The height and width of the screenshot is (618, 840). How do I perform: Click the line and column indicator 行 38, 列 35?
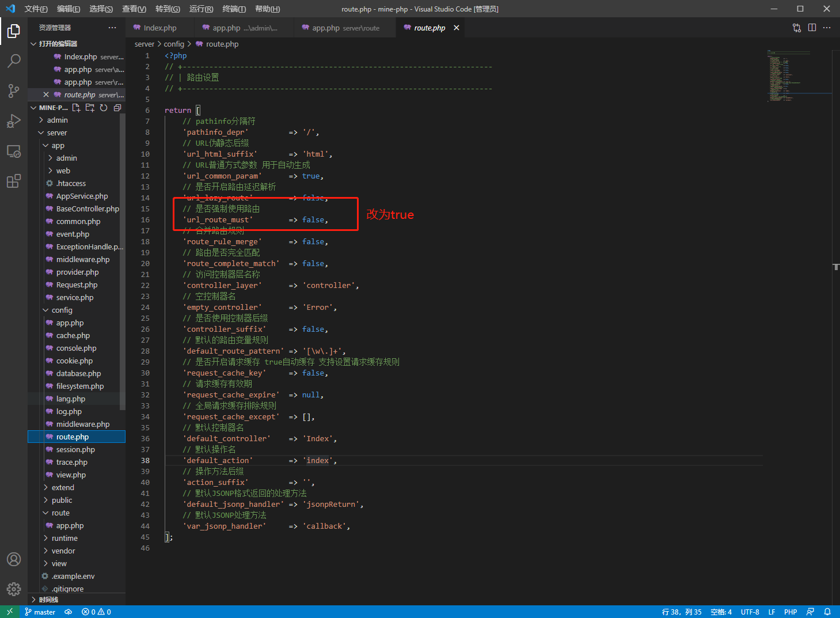pos(682,612)
